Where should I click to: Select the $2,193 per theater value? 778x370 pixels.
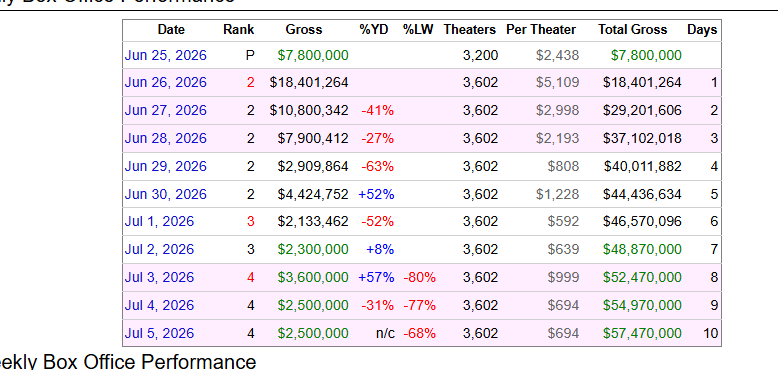(557, 138)
